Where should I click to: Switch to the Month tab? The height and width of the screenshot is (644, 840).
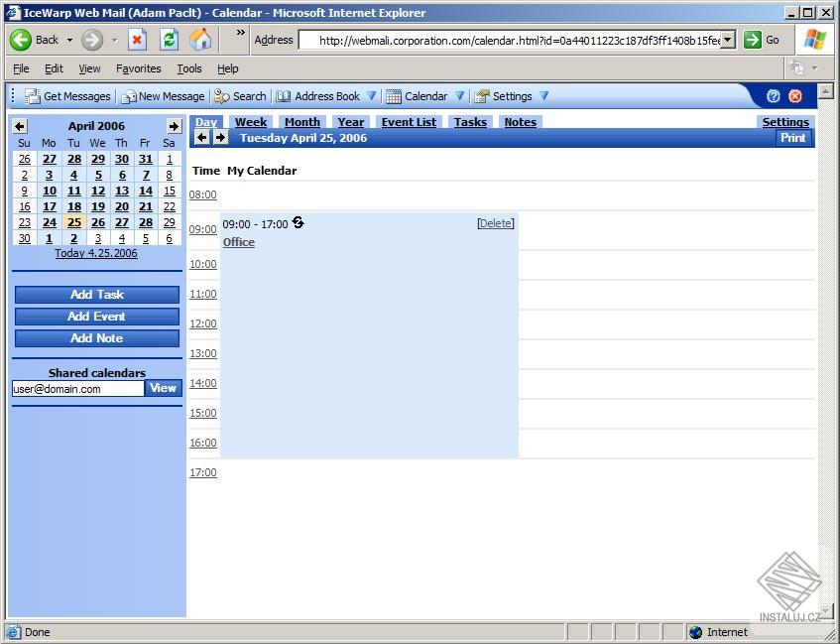(x=302, y=122)
